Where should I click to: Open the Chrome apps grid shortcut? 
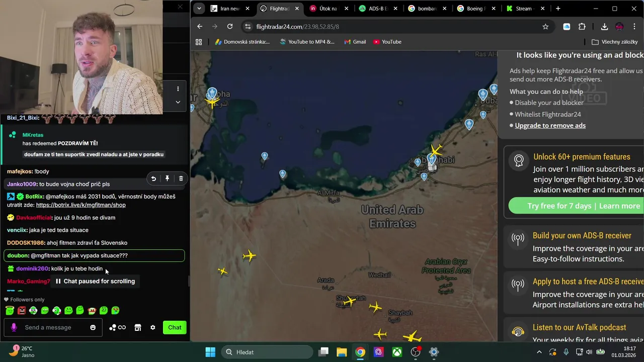coord(199,42)
